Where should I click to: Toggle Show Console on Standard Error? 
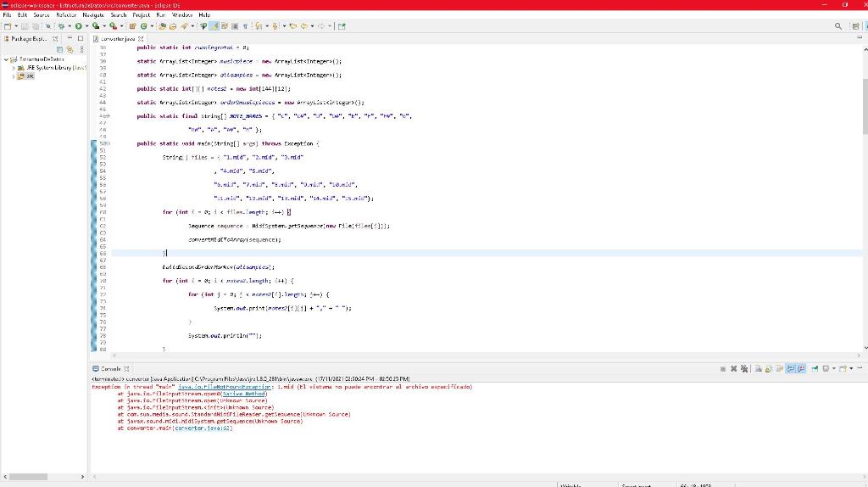(x=801, y=368)
